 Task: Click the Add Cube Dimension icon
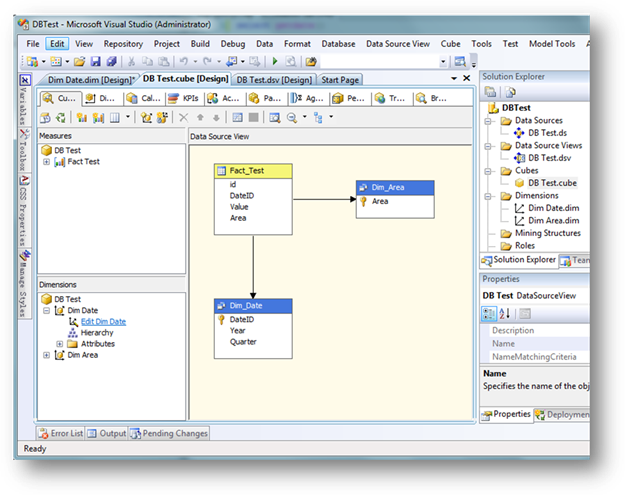click(x=146, y=118)
